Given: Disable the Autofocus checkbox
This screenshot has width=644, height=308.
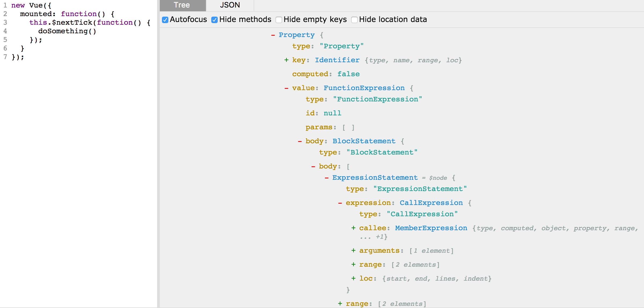Looking at the screenshot, I should click(x=165, y=20).
